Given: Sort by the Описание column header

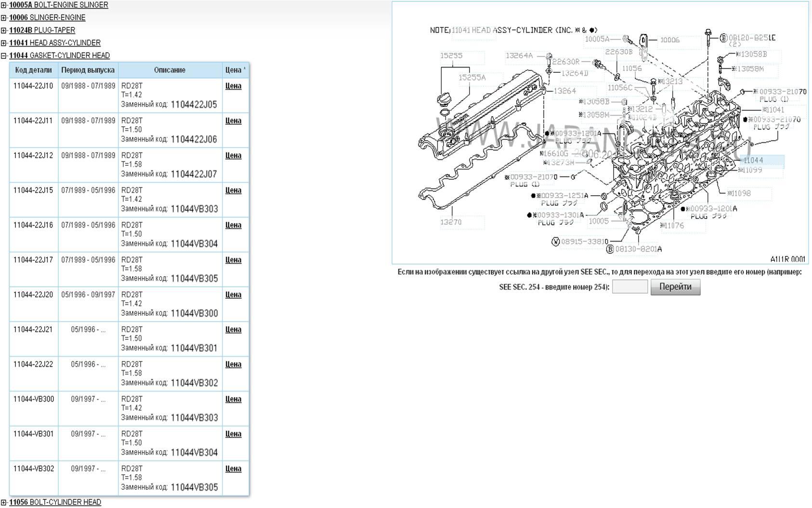Looking at the screenshot, I should (x=170, y=70).
